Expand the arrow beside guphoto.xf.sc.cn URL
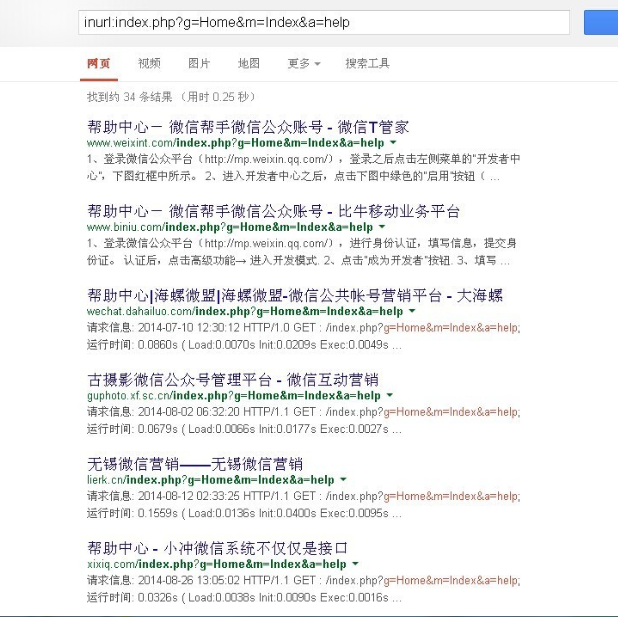618x617 pixels. 389,395
